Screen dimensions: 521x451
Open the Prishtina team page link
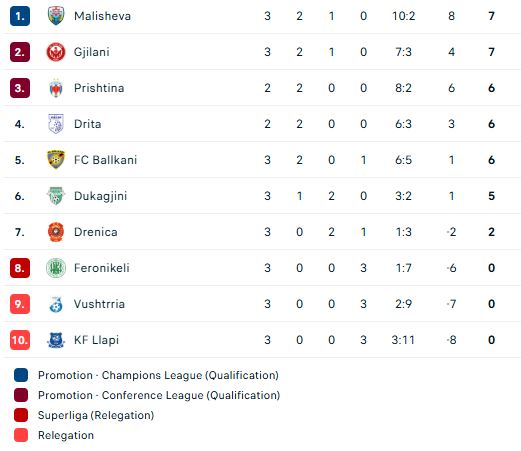click(99, 88)
